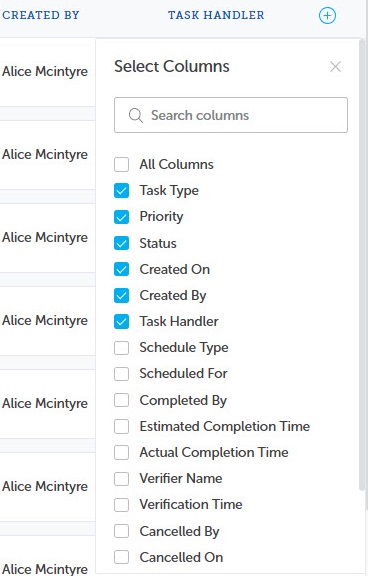This screenshot has width=368, height=576.
Task: Click the column list scrollbar
Action: tap(362, 264)
